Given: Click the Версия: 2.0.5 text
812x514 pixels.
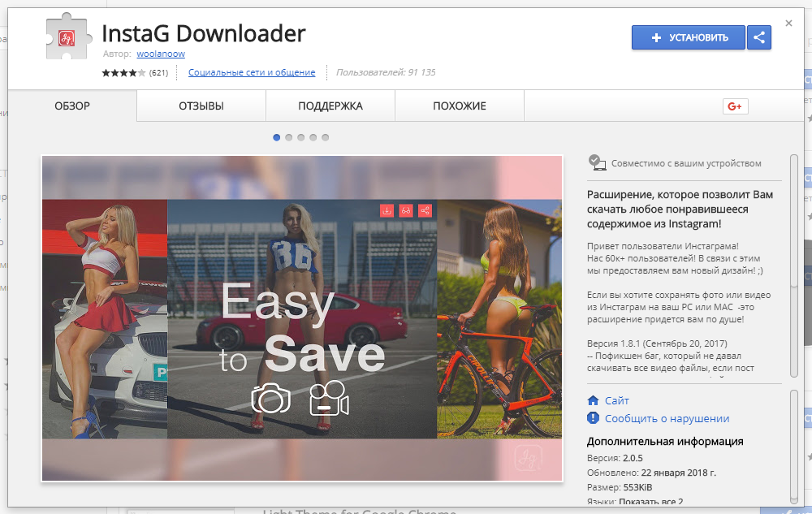Looking at the screenshot, I should click(x=615, y=458).
